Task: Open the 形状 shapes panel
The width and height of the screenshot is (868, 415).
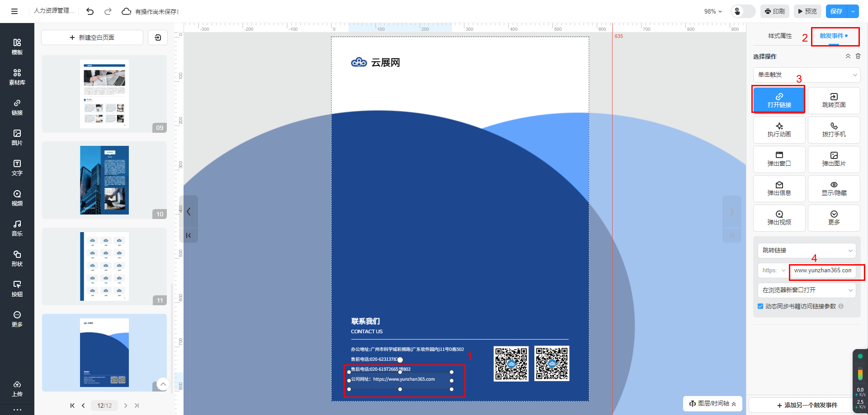Action: click(17, 258)
